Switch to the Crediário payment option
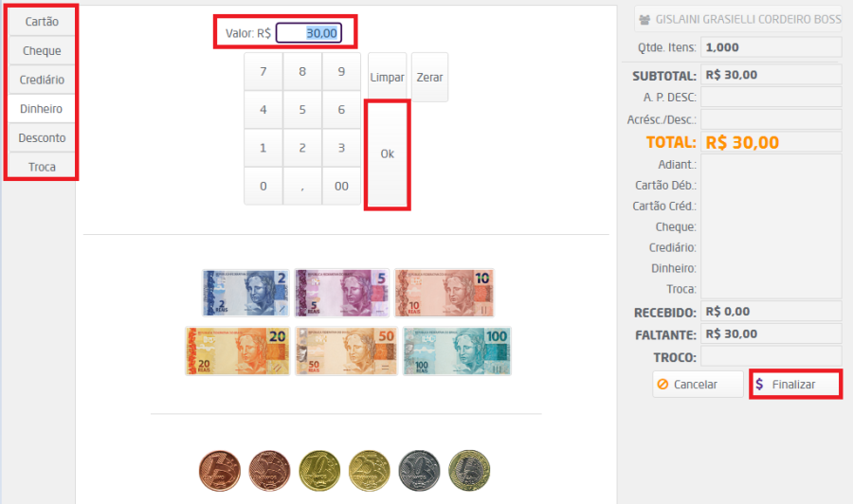 [42, 80]
